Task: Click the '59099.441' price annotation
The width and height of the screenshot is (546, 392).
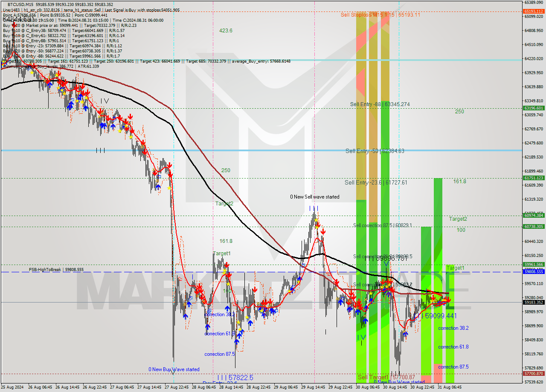Action: pos(441,316)
